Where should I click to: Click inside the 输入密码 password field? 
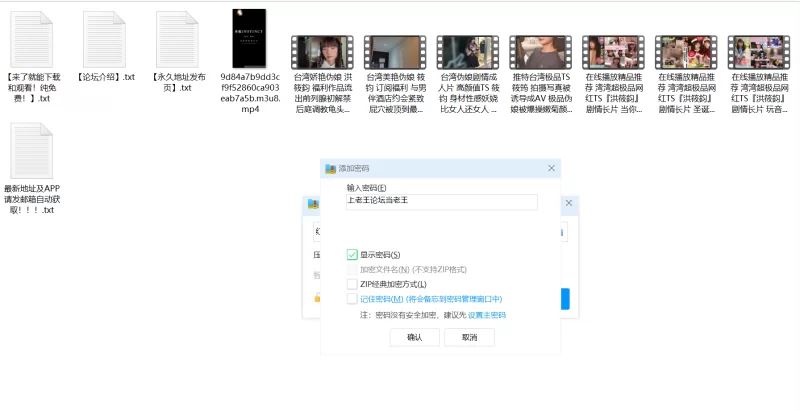pyautogui.click(x=441, y=201)
